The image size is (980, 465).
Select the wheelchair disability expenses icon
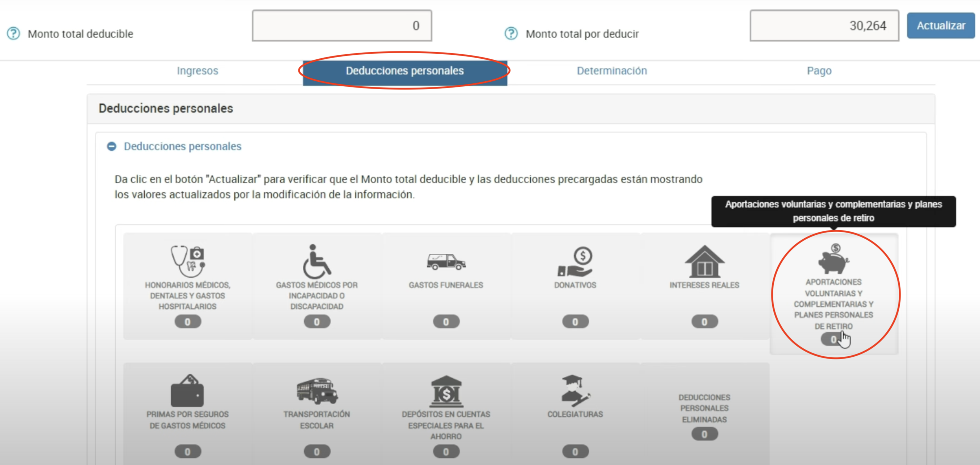[x=316, y=261]
